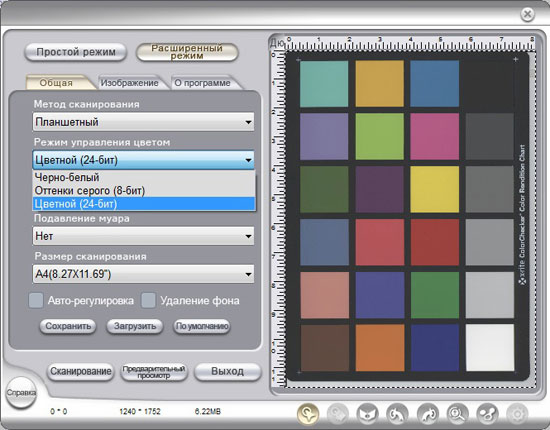Open the Размер сканирования A4 dropdown
The image size is (550, 430).
click(x=143, y=274)
